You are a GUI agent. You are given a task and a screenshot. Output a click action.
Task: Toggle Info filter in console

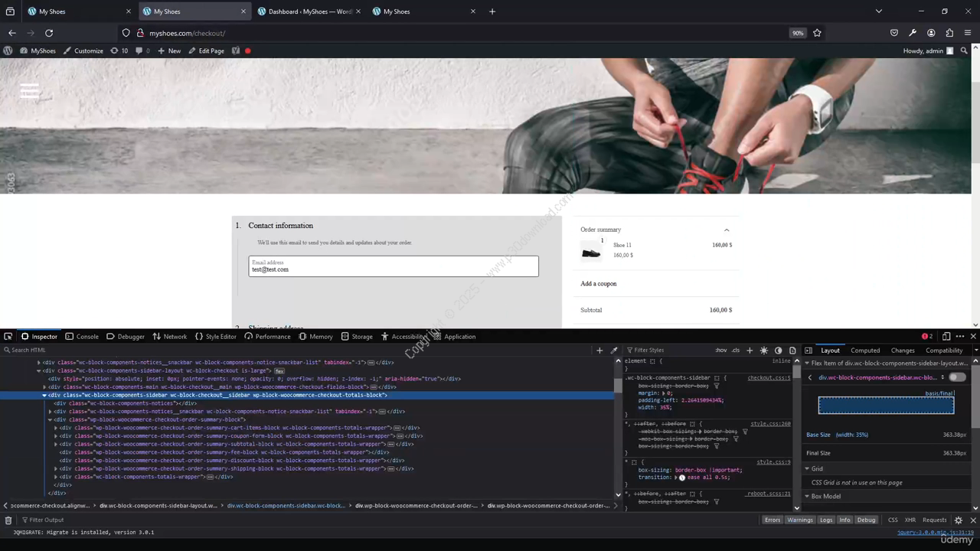844,520
